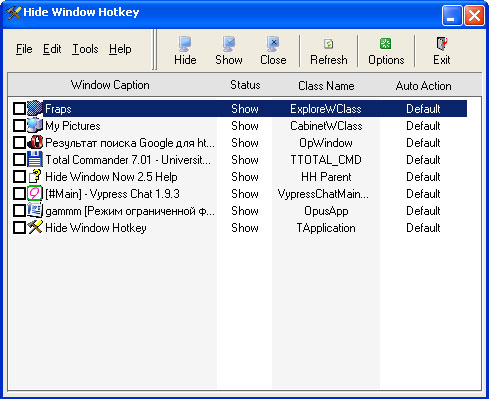Screen dimensions: 489x399
Task: Enable the Hide Window Now 2.5 Help checkbox
Action: click(19, 177)
